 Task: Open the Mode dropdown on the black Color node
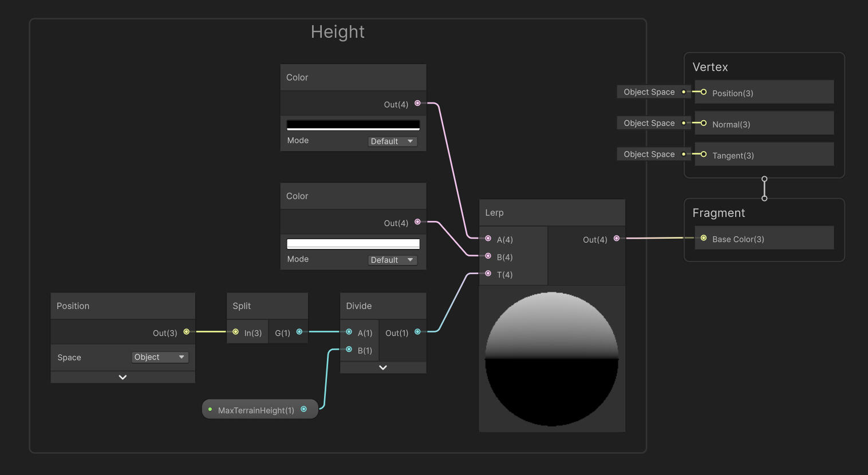click(x=392, y=141)
